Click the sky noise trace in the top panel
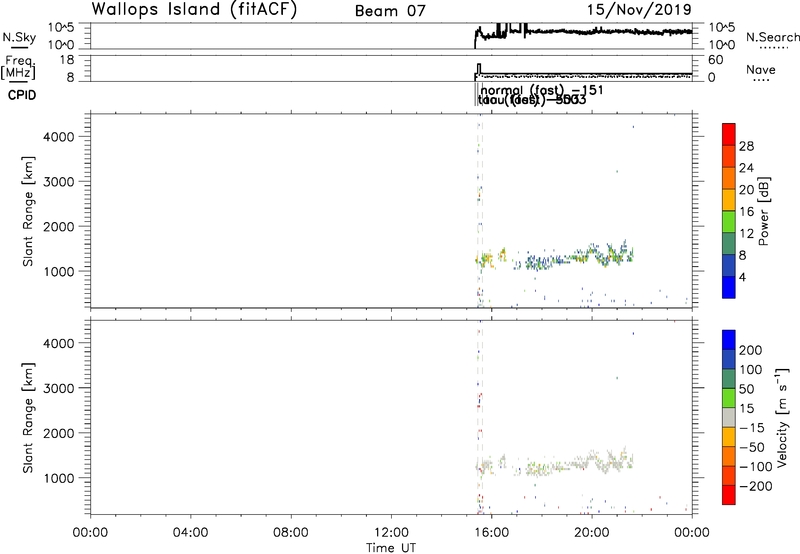 pyautogui.click(x=584, y=32)
